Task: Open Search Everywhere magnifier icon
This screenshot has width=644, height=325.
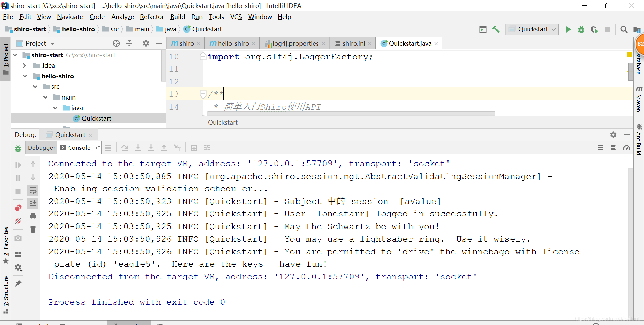Action: pyautogui.click(x=624, y=29)
